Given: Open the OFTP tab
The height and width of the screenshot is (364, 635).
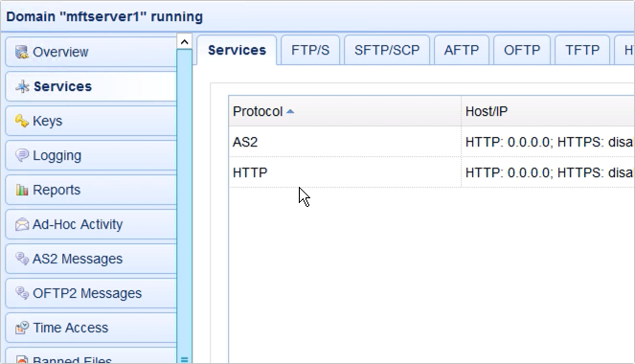Looking at the screenshot, I should (522, 50).
